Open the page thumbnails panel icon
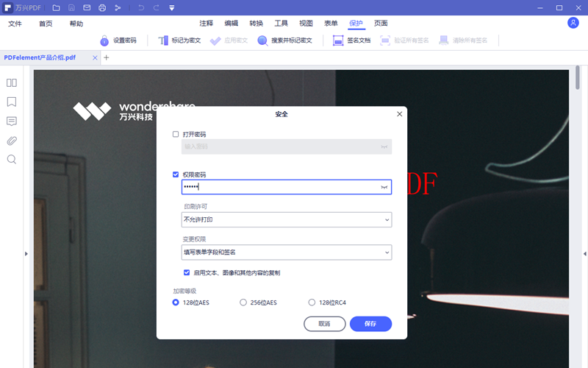Image resolution: width=588 pixels, height=368 pixels. click(12, 83)
